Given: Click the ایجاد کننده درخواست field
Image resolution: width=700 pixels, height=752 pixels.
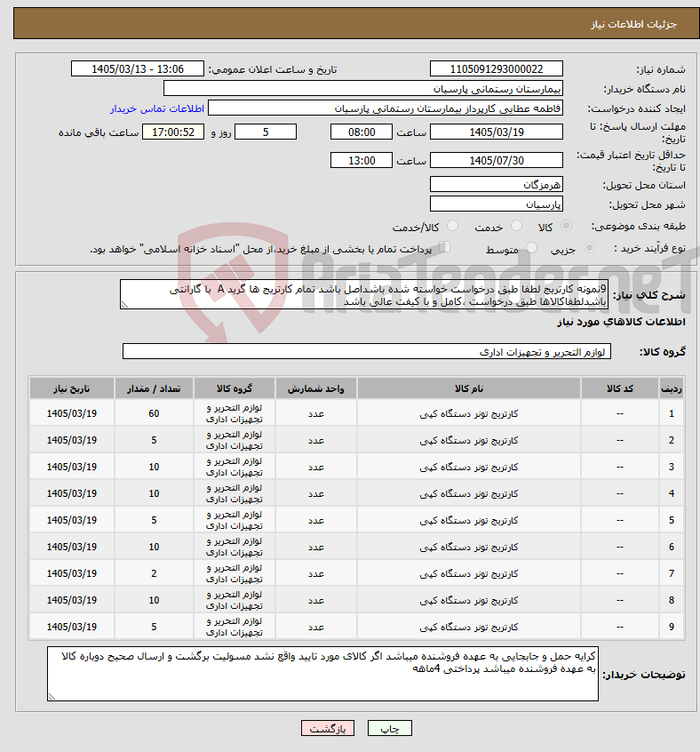Looking at the screenshot, I should [x=386, y=108].
